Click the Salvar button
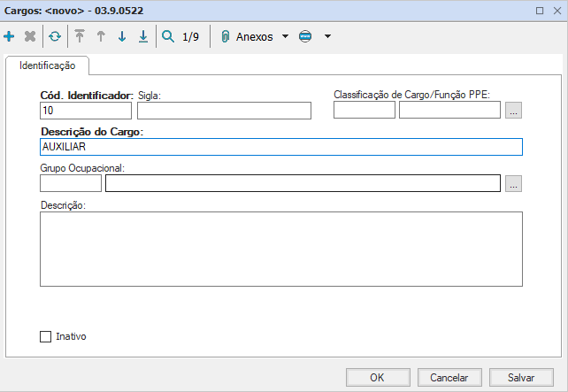Screen dimensions: 568x392 [x=521, y=377]
